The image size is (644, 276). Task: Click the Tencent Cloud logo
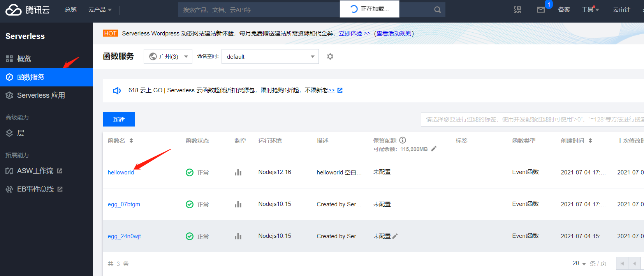point(28,10)
